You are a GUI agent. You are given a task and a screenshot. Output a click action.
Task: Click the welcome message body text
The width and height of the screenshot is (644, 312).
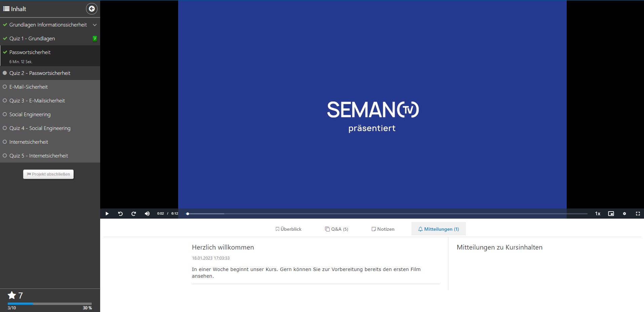(x=306, y=273)
